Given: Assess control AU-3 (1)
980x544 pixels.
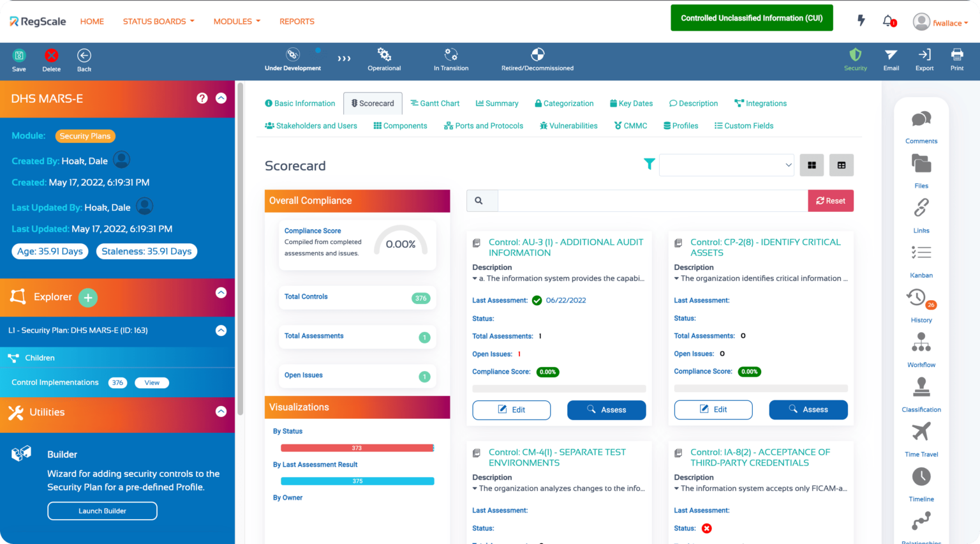Looking at the screenshot, I should click(x=606, y=410).
